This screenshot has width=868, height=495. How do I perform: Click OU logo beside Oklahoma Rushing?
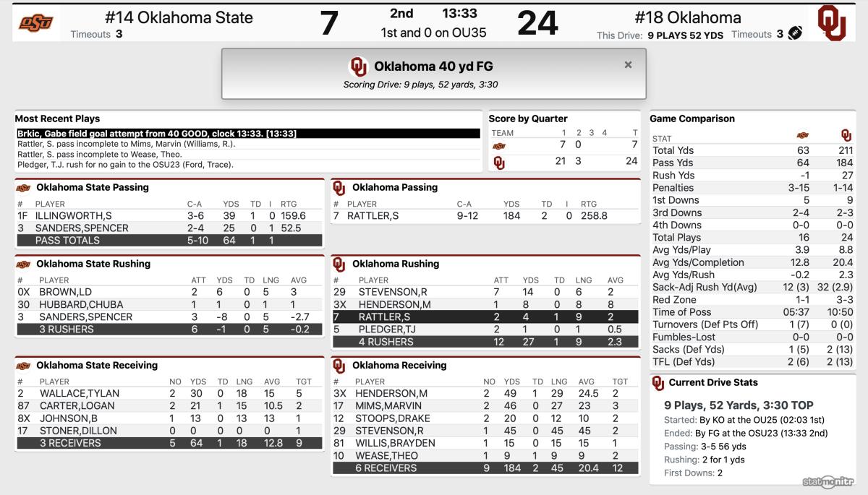[x=339, y=264]
